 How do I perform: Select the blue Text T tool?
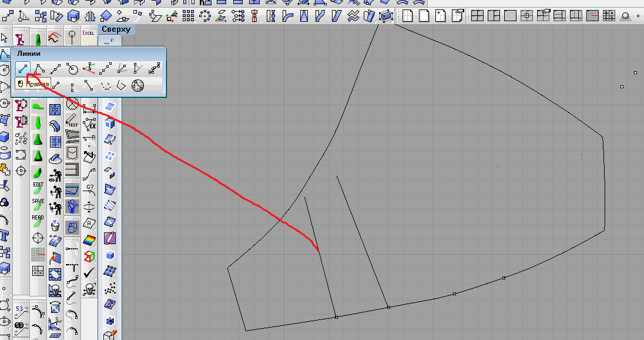click(x=5, y=235)
